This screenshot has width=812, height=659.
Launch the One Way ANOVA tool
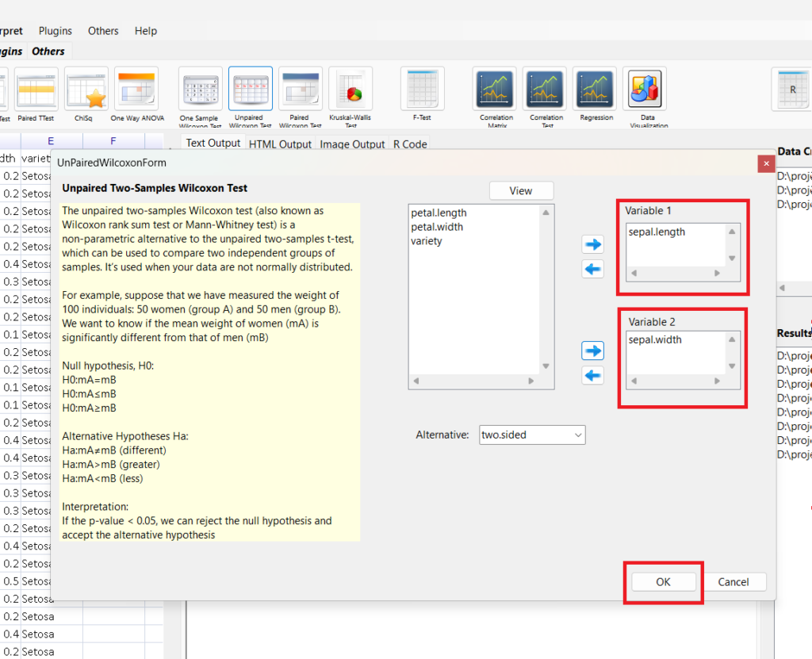pos(136,89)
